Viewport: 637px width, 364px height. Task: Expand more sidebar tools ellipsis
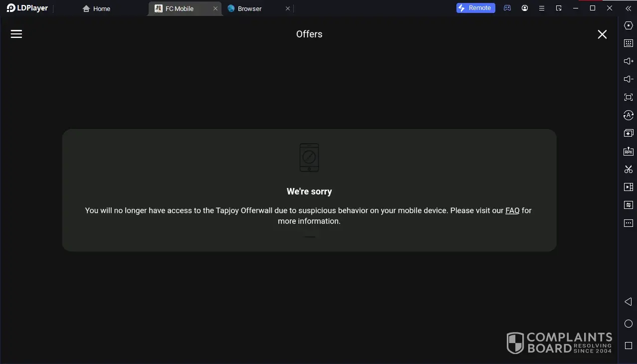click(629, 223)
